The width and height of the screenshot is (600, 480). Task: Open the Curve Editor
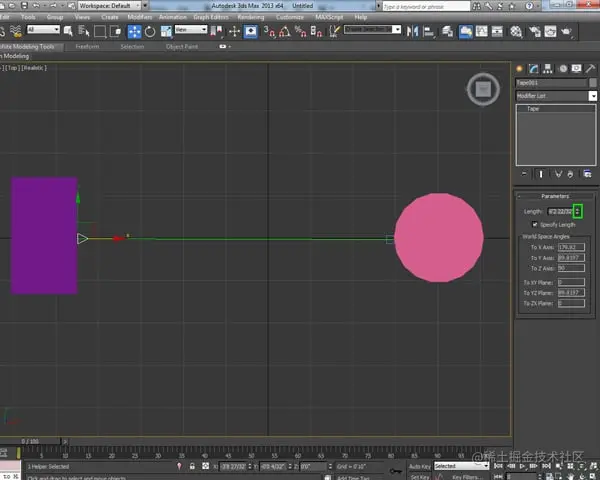pyautogui.click(x=482, y=31)
